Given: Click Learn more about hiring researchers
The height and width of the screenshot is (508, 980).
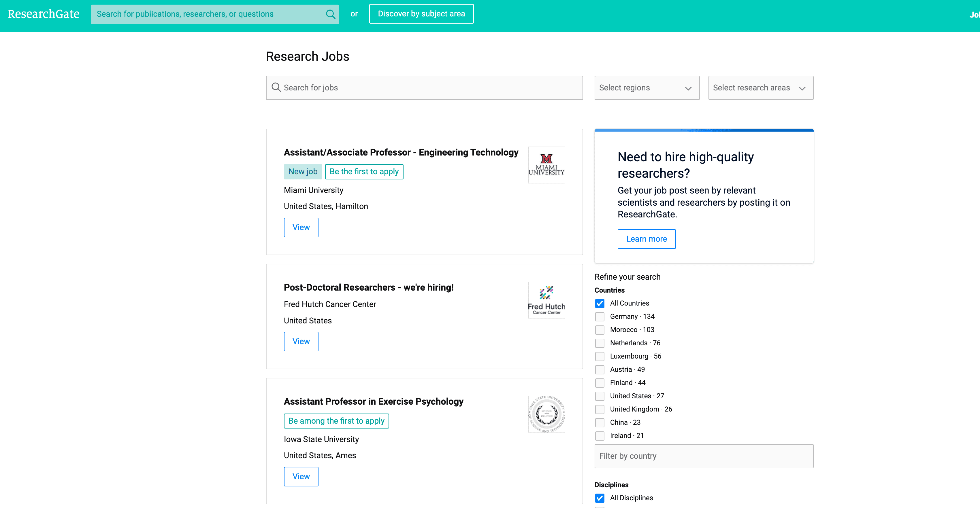Looking at the screenshot, I should click(x=646, y=239).
